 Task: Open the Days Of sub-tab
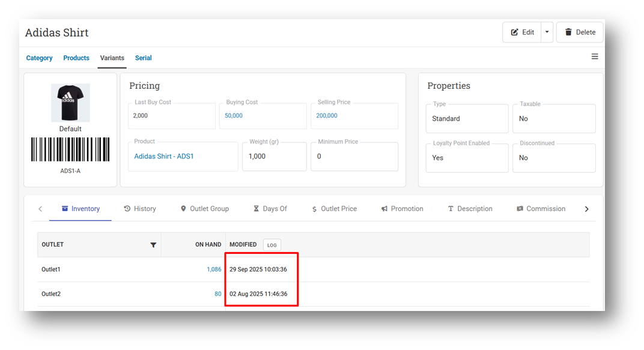[x=270, y=209]
